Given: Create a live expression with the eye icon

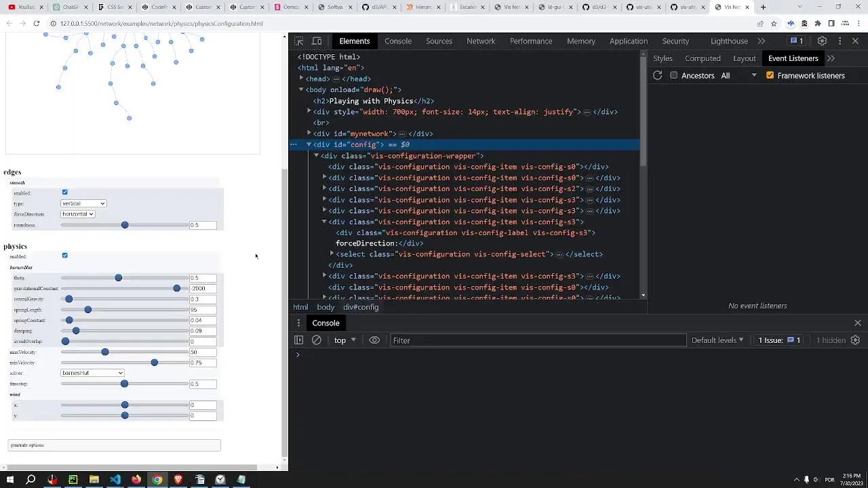Looking at the screenshot, I should pos(374,340).
